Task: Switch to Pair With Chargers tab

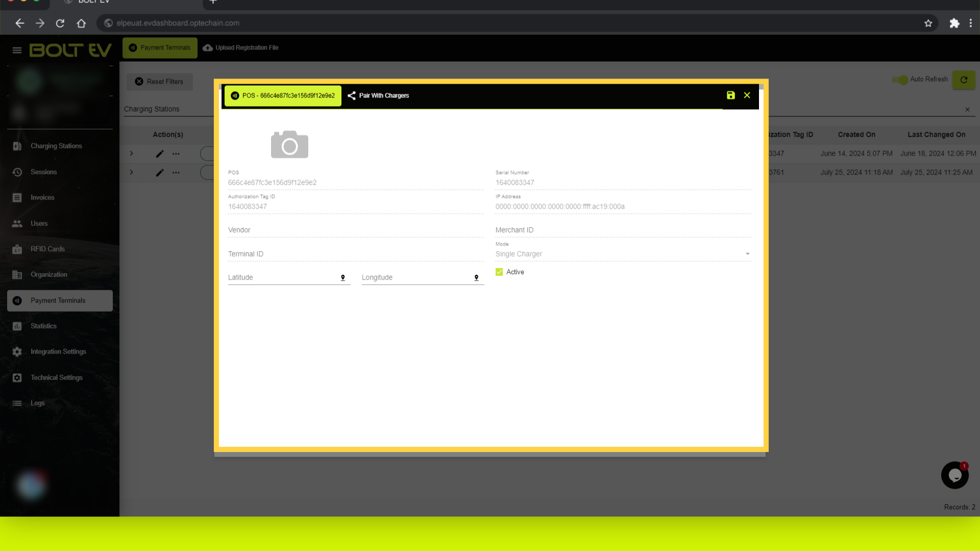Action: (x=378, y=95)
